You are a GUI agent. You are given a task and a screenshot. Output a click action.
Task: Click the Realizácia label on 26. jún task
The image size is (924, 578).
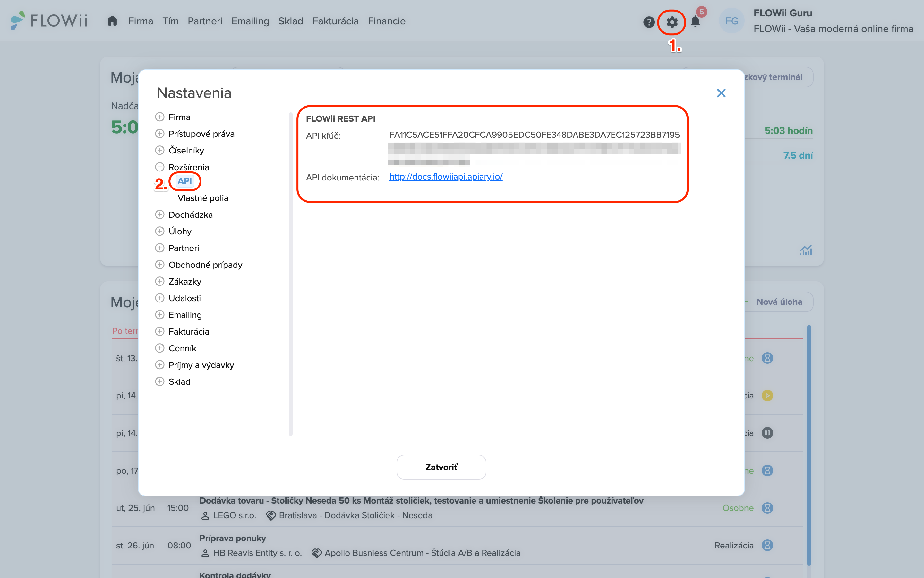(x=734, y=545)
